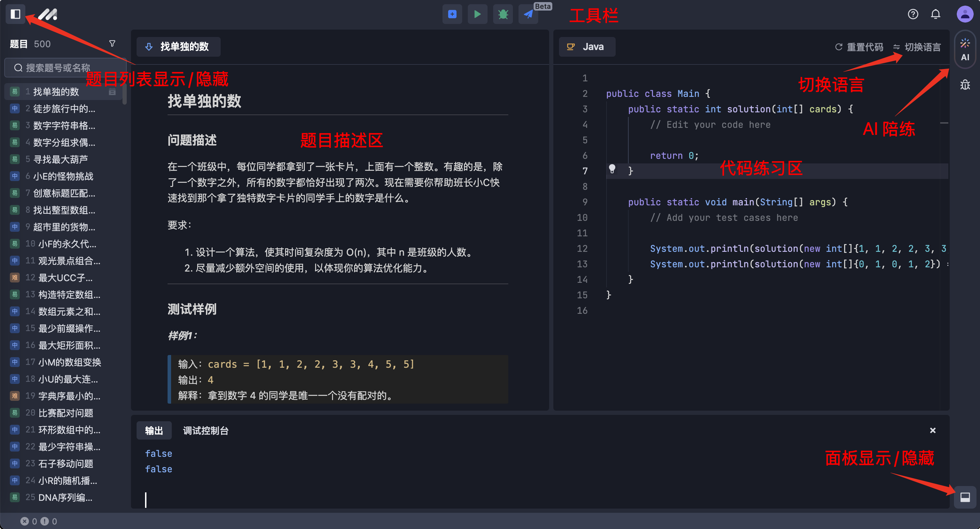The image size is (980, 529).
Task: Open problem 25 DNA序列编...
Action: (63, 497)
